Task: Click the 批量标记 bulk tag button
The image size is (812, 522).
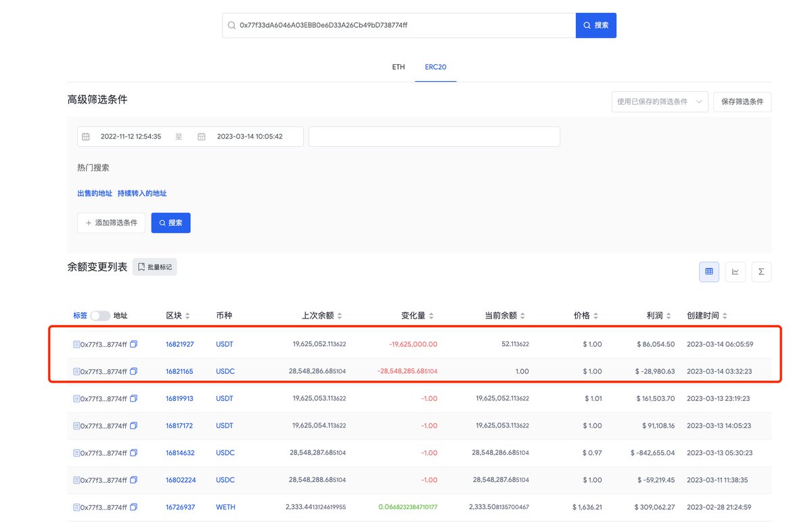Action: (154, 267)
